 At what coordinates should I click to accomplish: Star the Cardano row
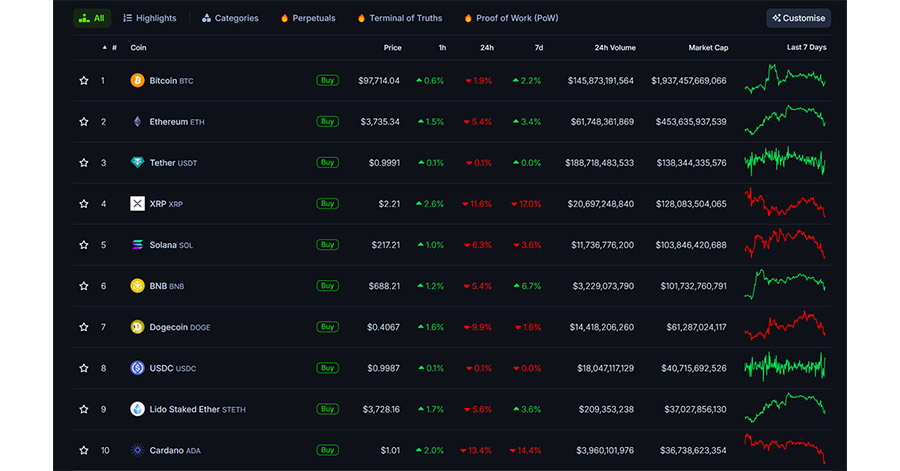coord(84,450)
